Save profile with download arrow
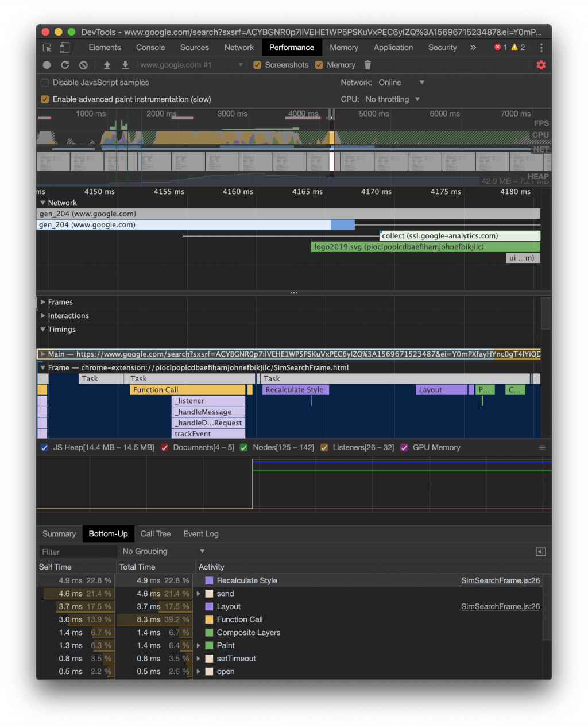 125,65
